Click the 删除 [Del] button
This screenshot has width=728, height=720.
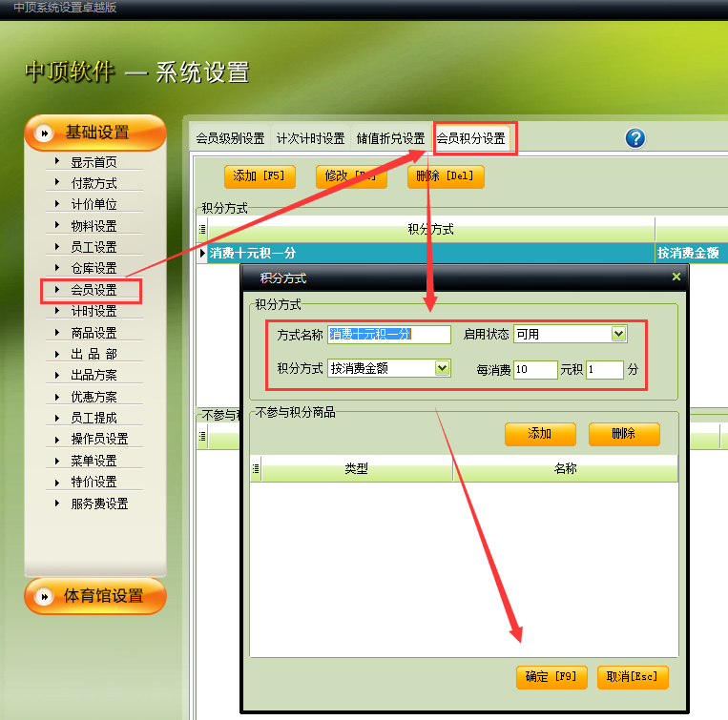(x=446, y=176)
